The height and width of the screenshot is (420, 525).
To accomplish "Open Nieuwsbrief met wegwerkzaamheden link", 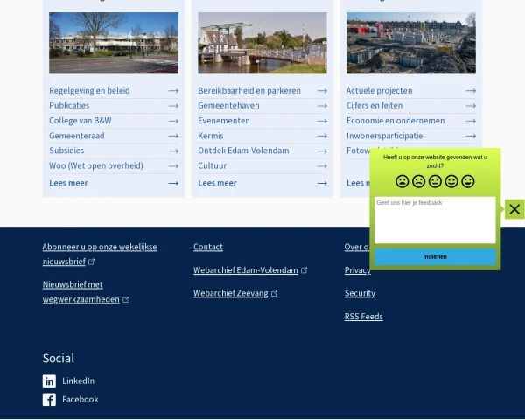I will [81, 292].
